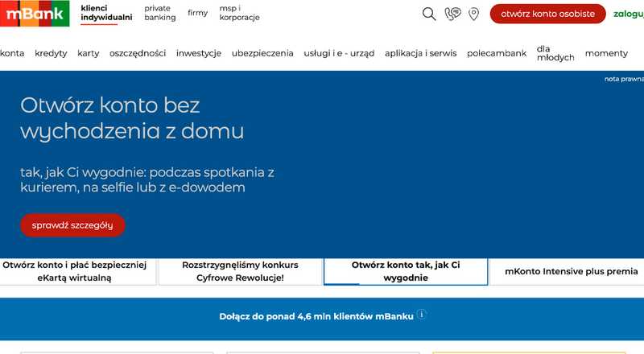
Task: Click the phone contact icon
Action: (452, 14)
